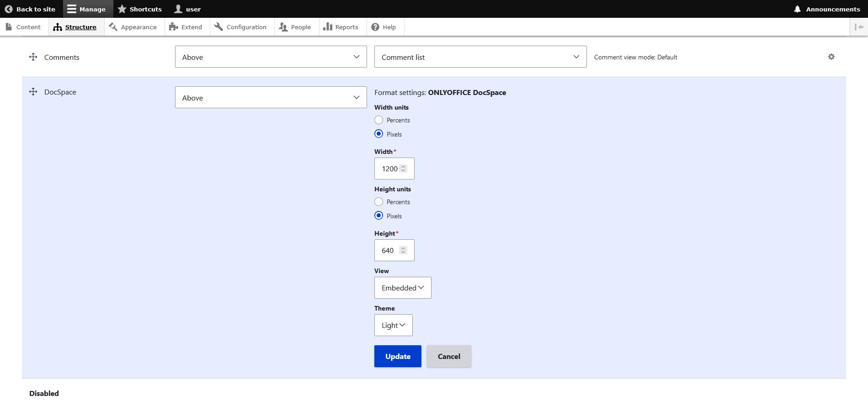Click the Appearance paintbrush icon
The image size is (868, 406).
tap(113, 27)
